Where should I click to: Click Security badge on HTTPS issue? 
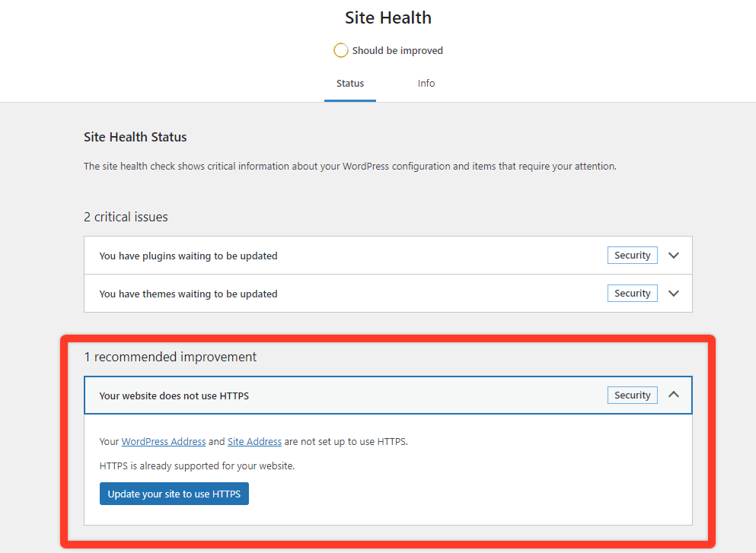pos(632,395)
